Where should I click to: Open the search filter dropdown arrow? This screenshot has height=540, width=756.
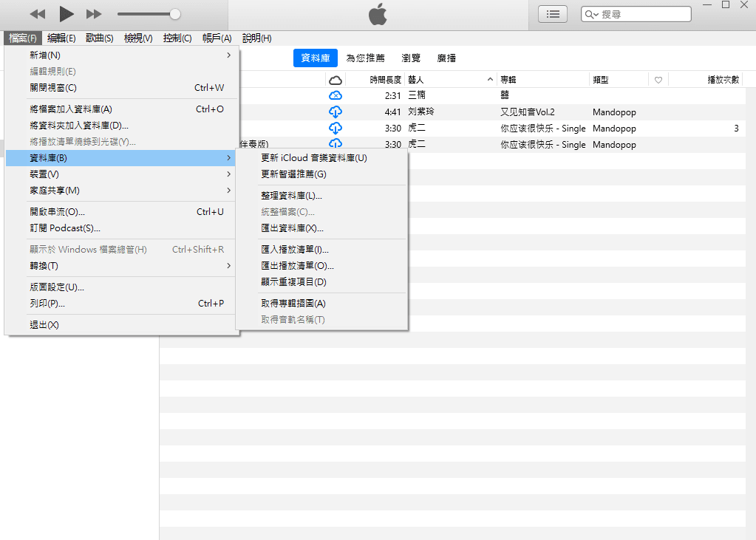pyautogui.click(x=596, y=13)
